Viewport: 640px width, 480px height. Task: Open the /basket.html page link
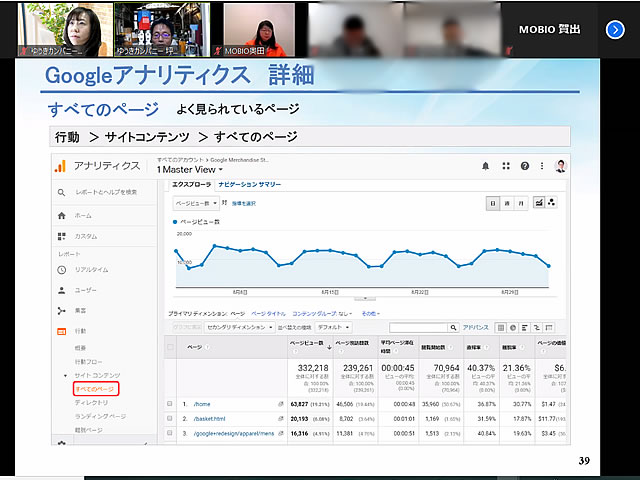pos(209,419)
